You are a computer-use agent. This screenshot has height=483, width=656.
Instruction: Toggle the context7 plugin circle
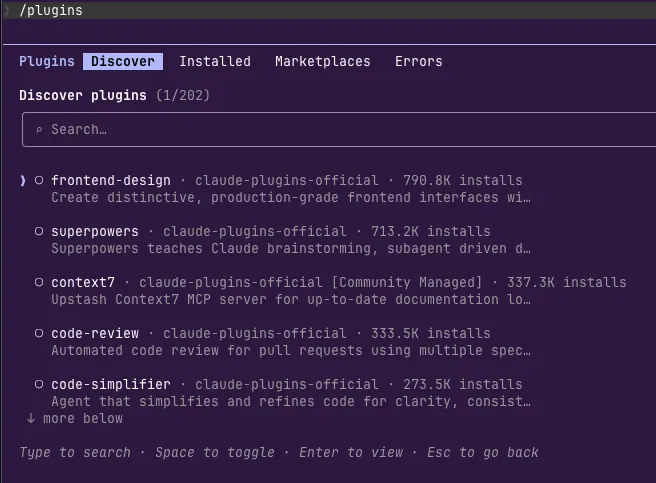(x=39, y=283)
